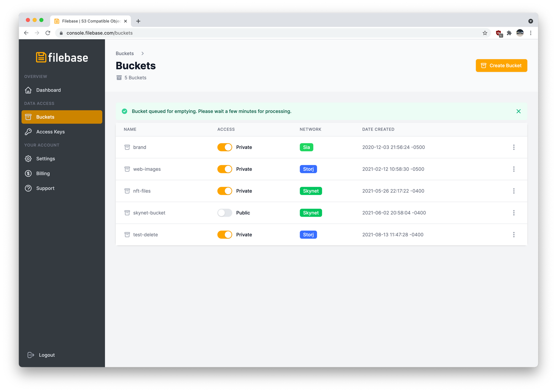Click the NAME column header
This screenshot has width=557, height=392.
click(130, 129)
